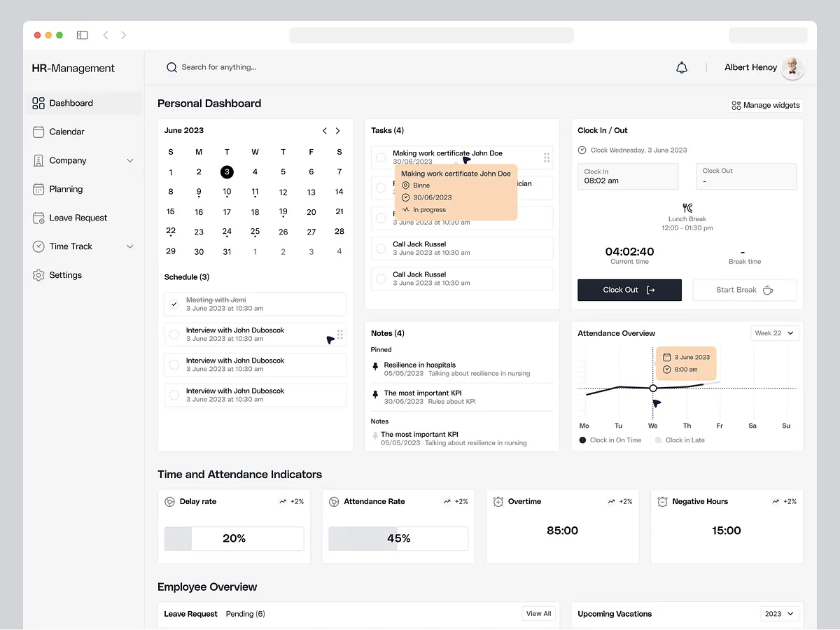840x630 pixels.
Task: Go forward with the browser arrow
Action: [x=124, y=35]
